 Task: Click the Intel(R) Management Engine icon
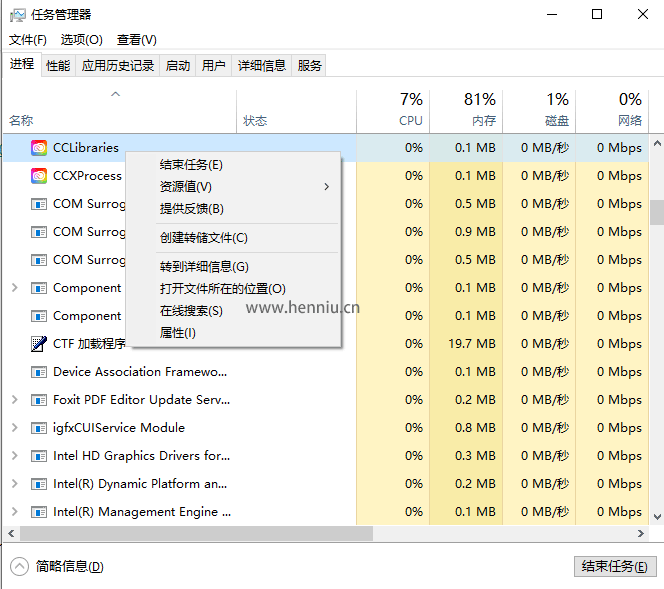(39, 512)
